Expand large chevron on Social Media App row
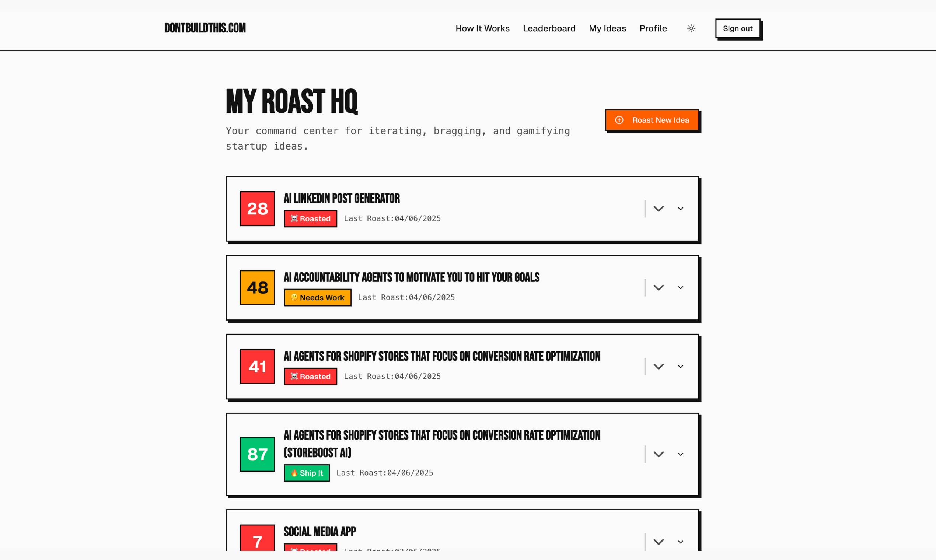 click(659, 542)
